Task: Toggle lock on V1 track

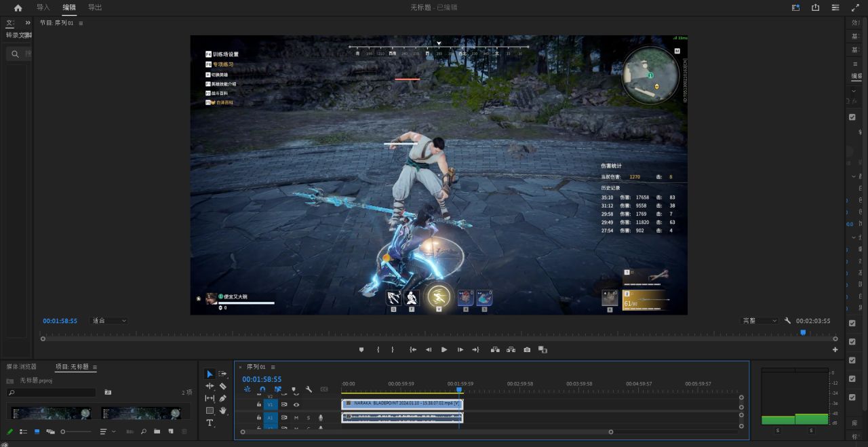Action: (259, 404)
